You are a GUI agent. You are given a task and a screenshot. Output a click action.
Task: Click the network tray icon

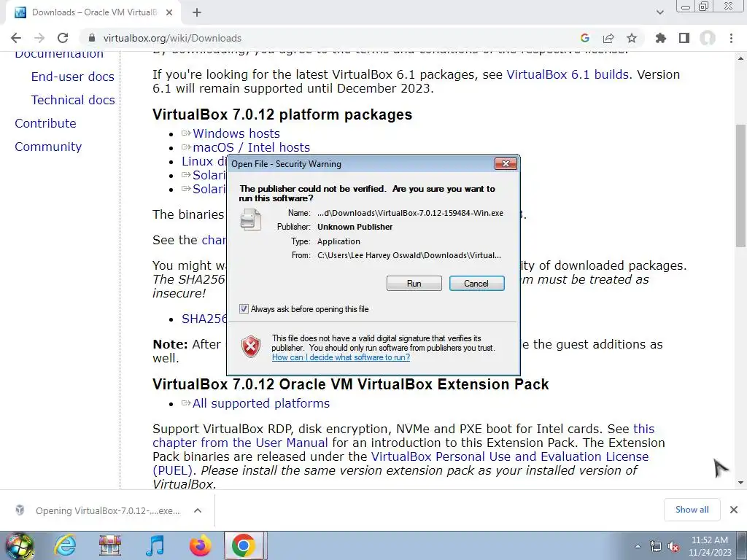pyautogui.click(x=656, y=546)
